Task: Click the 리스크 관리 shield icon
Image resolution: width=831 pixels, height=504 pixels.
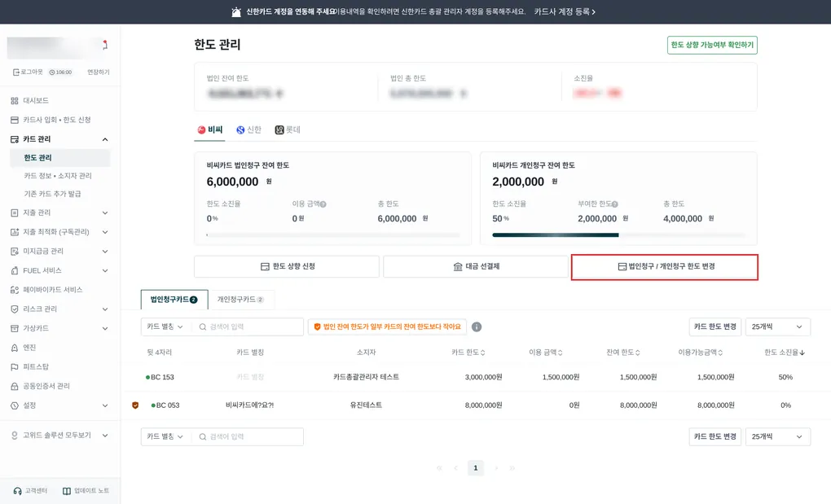Action: coord(15,309)
